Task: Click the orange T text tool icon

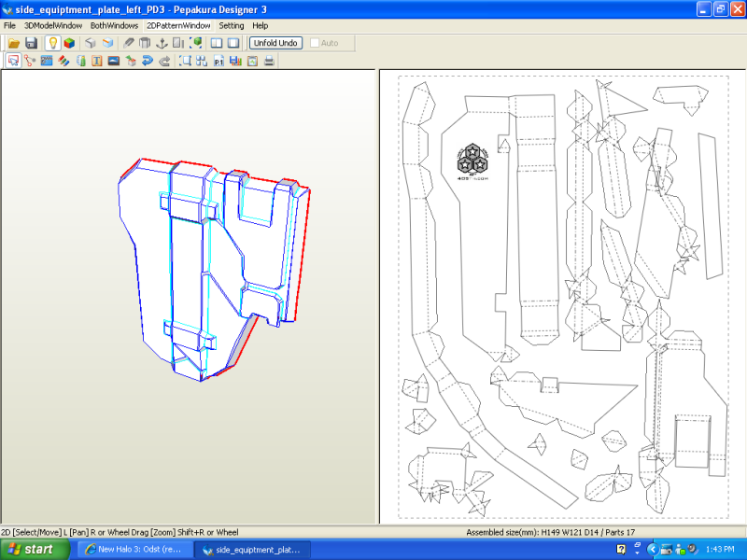Action: 96,62
